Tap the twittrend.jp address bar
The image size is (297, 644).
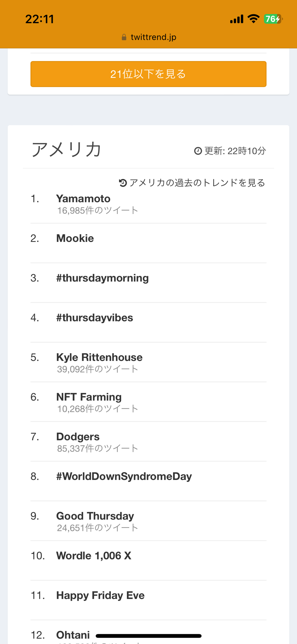pyautogui.click(x=153, y=37)
